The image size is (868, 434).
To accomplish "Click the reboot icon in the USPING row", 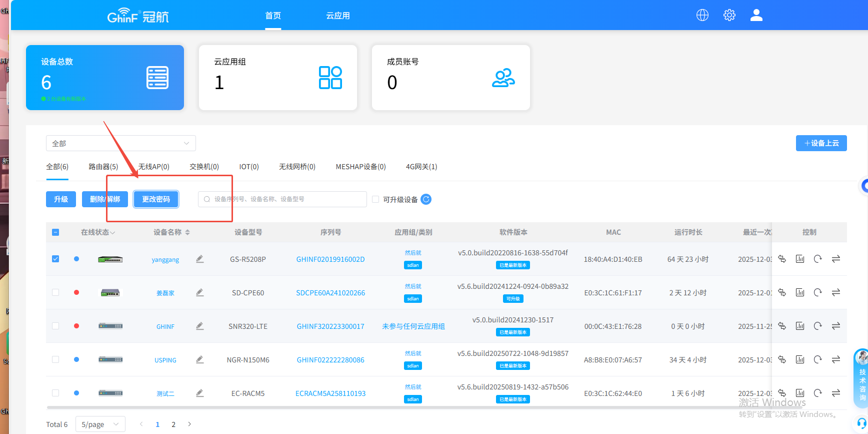I will click(818, 359).
